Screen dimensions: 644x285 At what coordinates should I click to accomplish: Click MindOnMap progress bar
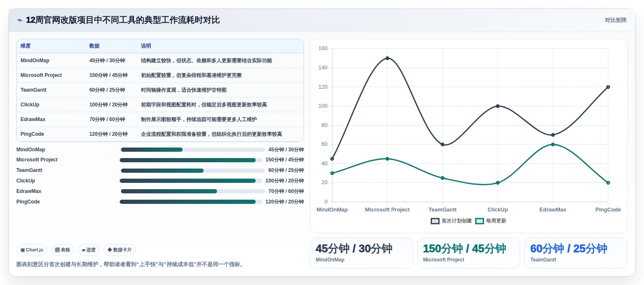click(x=193, y=150)
